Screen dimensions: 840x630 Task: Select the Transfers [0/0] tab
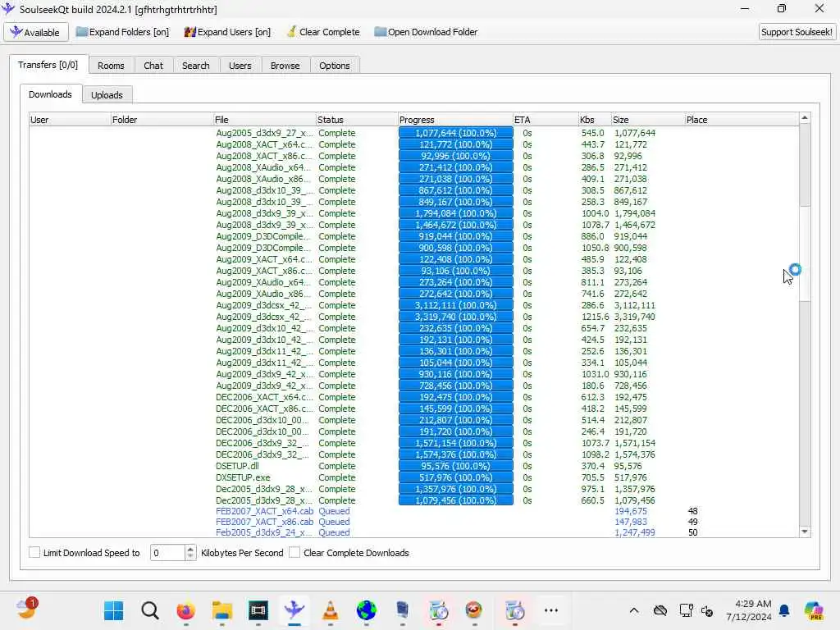click(48, 65)
